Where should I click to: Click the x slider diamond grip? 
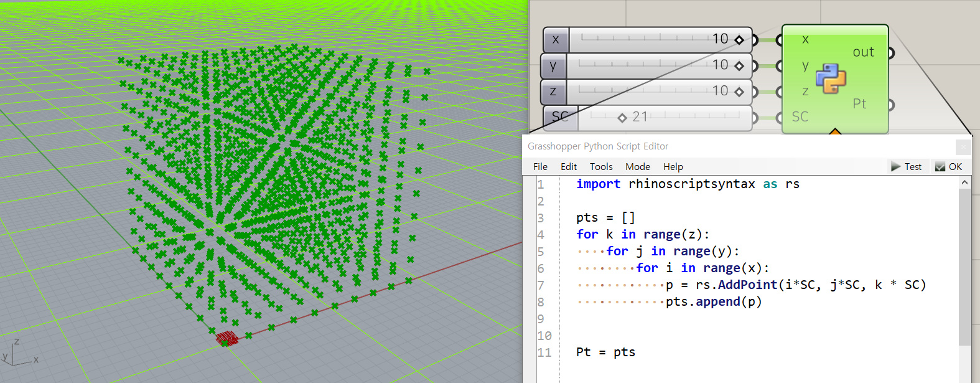coord(739,40)
